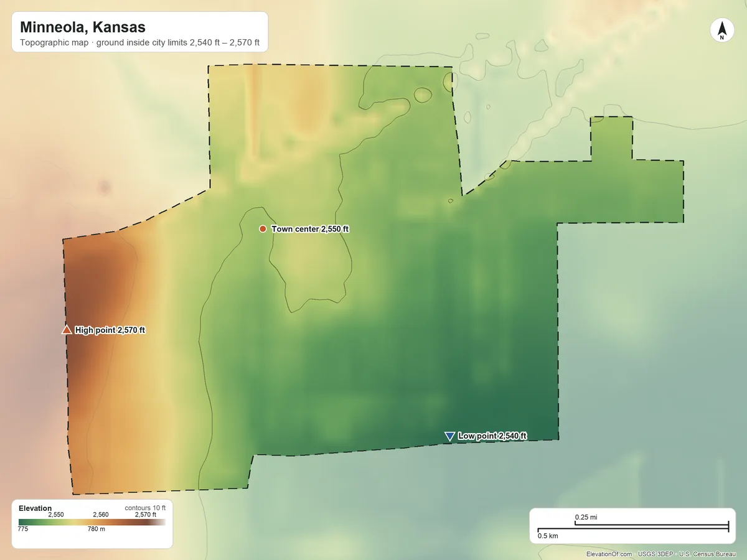Click the Low point blue triangle marker
The image size is (747, 560).
[x=449, y=436]
